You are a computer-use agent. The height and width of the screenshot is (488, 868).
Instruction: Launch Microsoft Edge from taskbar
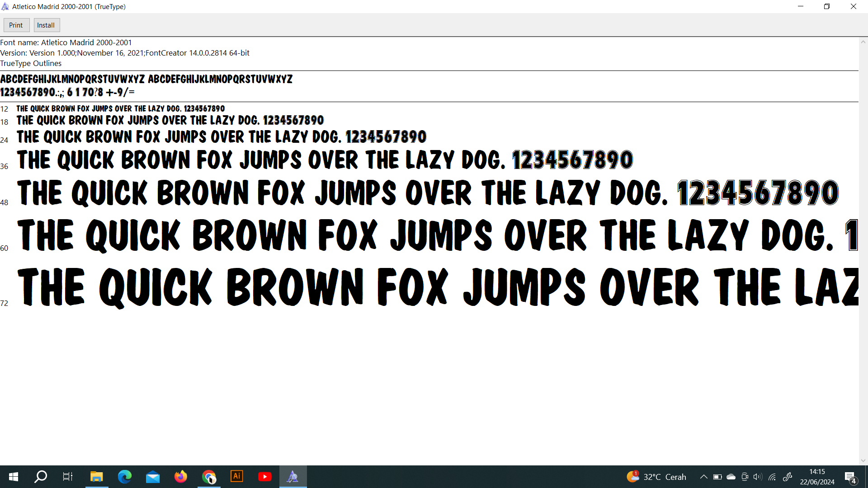pos(124,477)
